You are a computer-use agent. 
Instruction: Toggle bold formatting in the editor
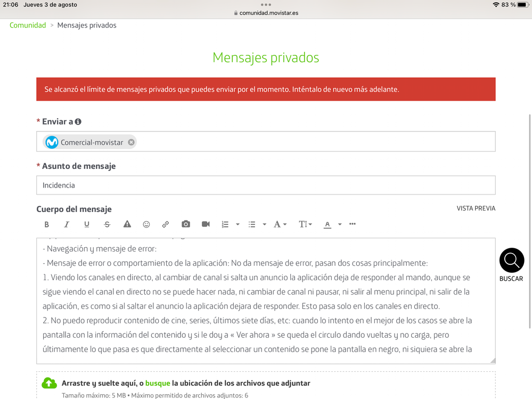[47, 224]
